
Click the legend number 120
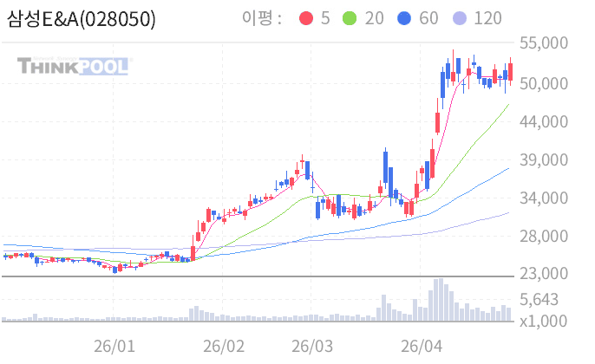pyautogui.click(x=488, y=18)
